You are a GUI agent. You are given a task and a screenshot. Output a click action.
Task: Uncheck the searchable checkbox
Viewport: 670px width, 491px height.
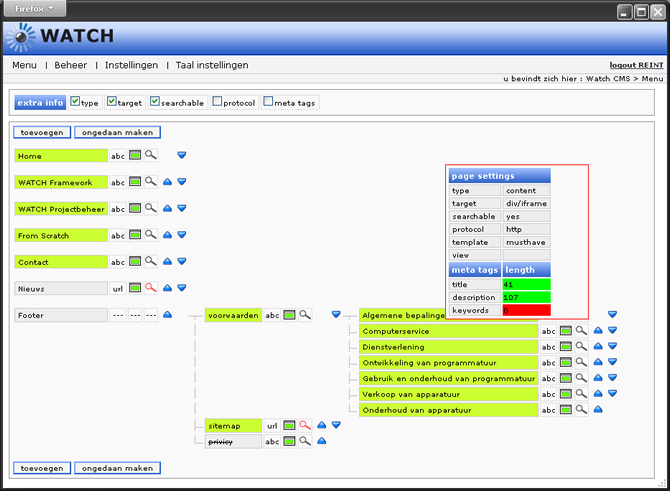pyautogui.click(x=155, y=101)
